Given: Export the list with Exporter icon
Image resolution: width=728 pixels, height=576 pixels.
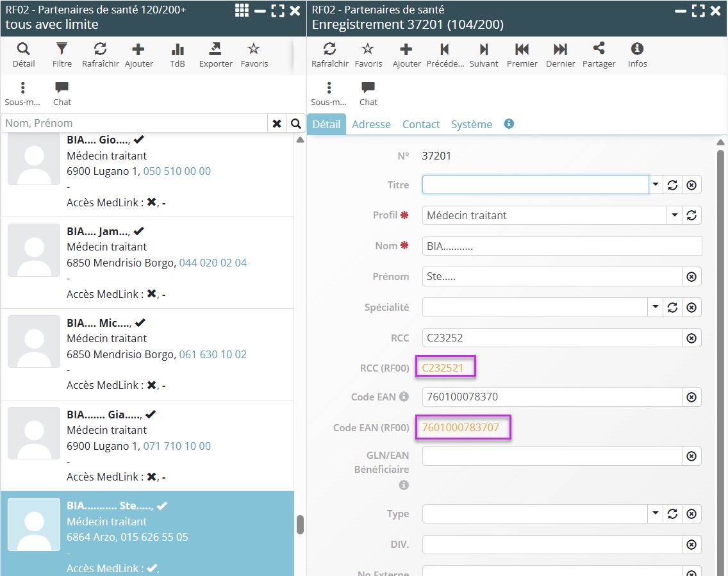Looking at the screenshot, I should point(215,54).
